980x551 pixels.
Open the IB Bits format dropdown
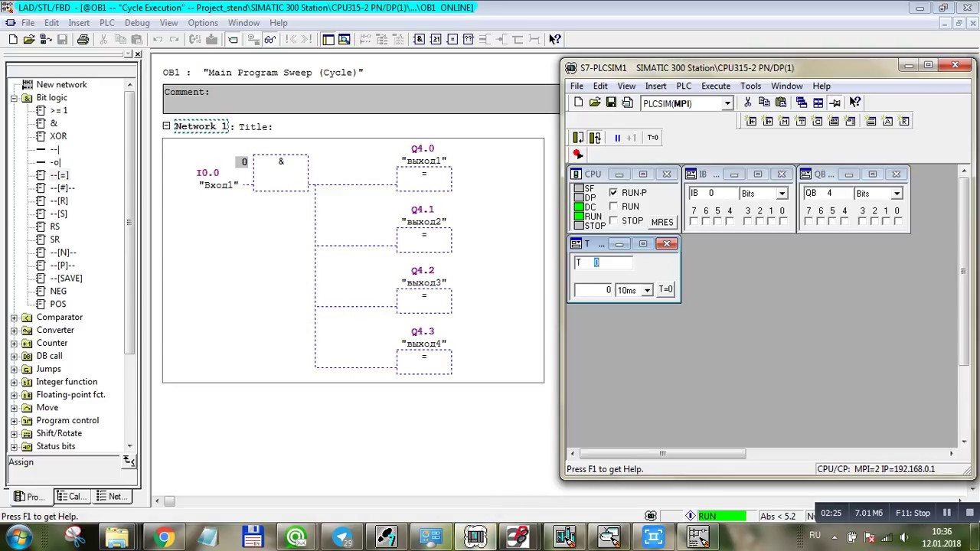[x=782, y=194]
